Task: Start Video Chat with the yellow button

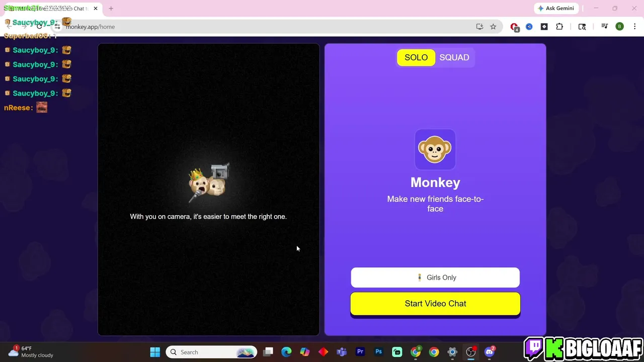Action: [x=435, y=304]
